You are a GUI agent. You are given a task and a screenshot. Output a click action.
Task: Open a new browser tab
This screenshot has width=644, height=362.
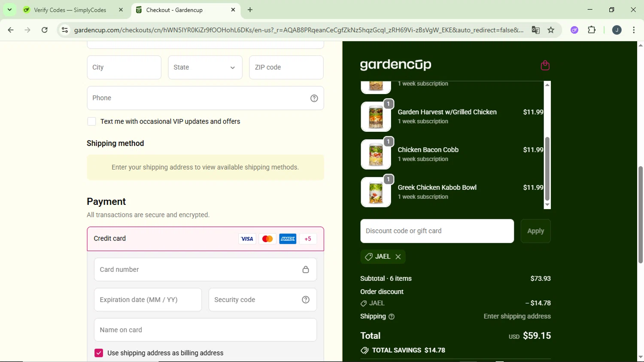[x=250, y=10]
